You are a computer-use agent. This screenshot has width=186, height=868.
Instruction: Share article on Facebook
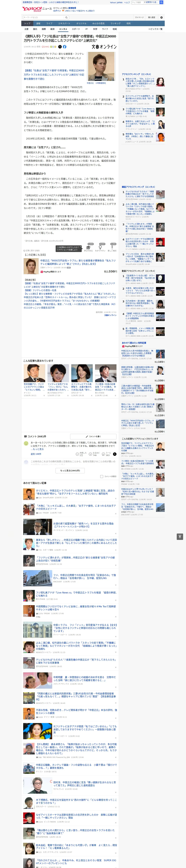coord(64,47)
